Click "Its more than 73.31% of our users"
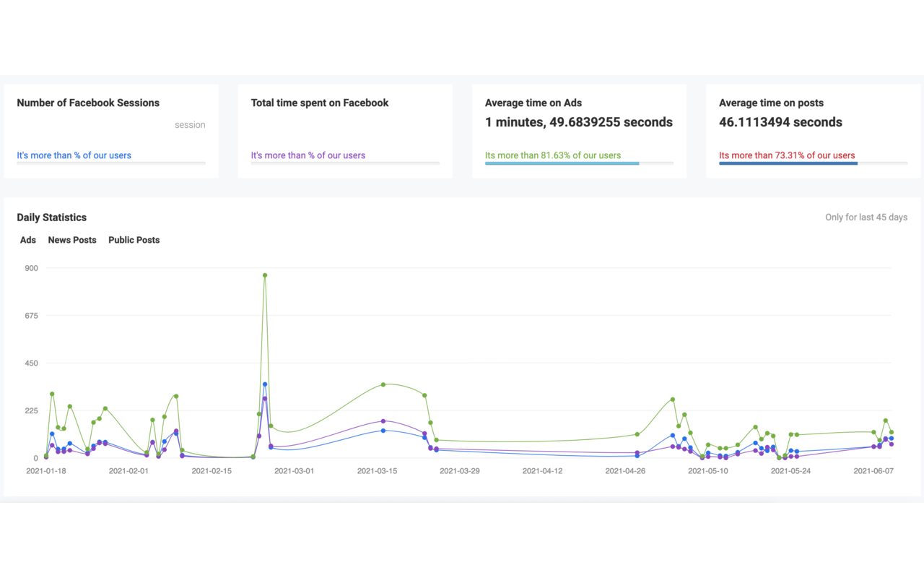 click(x=788, y=155)
